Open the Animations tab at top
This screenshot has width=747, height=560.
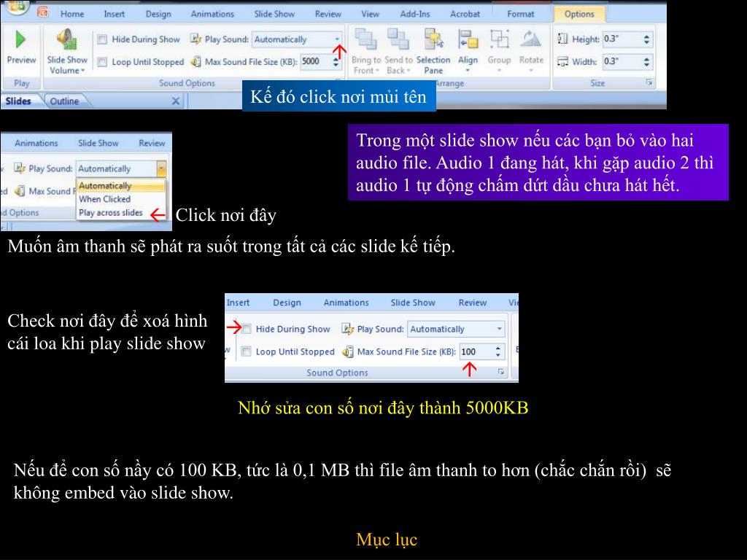point(212,14)
